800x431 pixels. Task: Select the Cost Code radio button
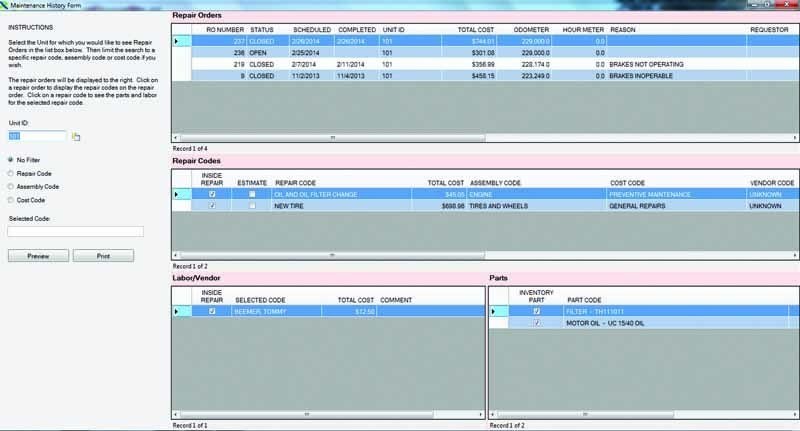10,200
